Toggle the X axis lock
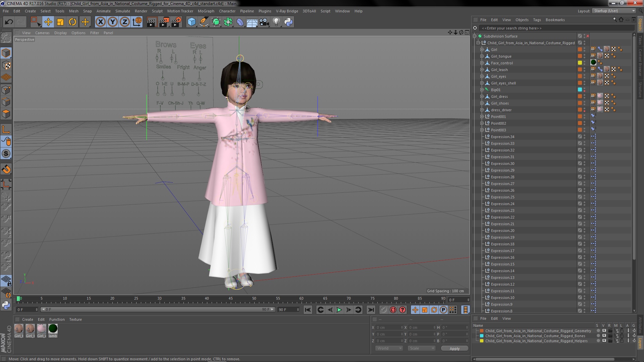 pos(100,22)
